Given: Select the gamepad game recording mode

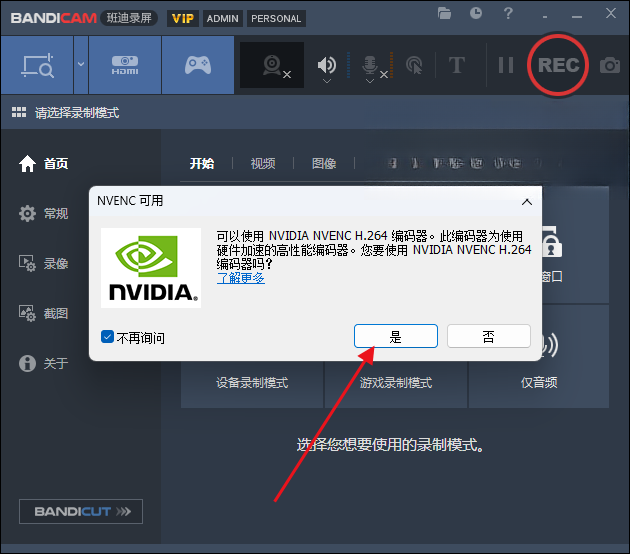Looking at the screenshot, I should coord(198,65).
